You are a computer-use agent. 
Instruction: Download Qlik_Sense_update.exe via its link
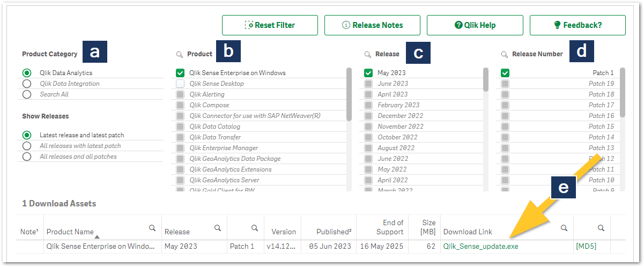[480, 246]
